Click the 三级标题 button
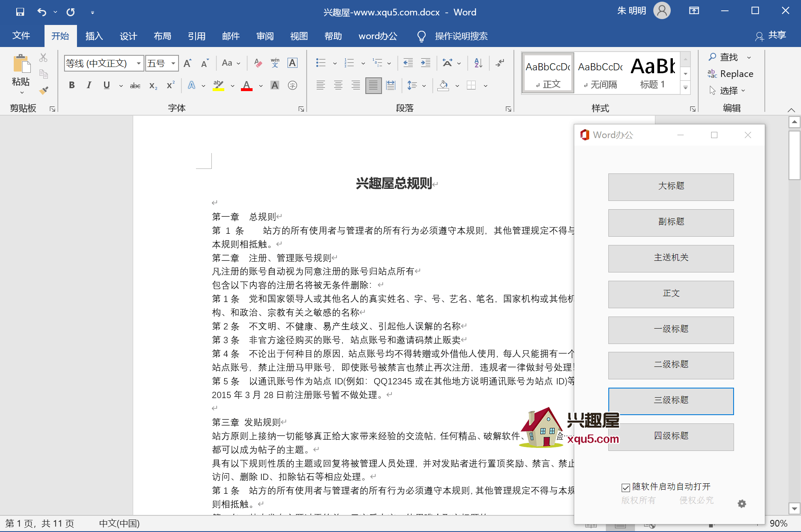The width and height of the screenshot is (801, 532). 671,401
